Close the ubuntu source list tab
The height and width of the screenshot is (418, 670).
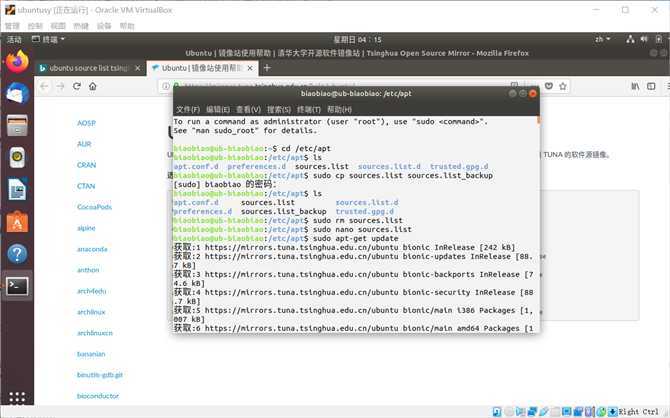pos(138,68)
